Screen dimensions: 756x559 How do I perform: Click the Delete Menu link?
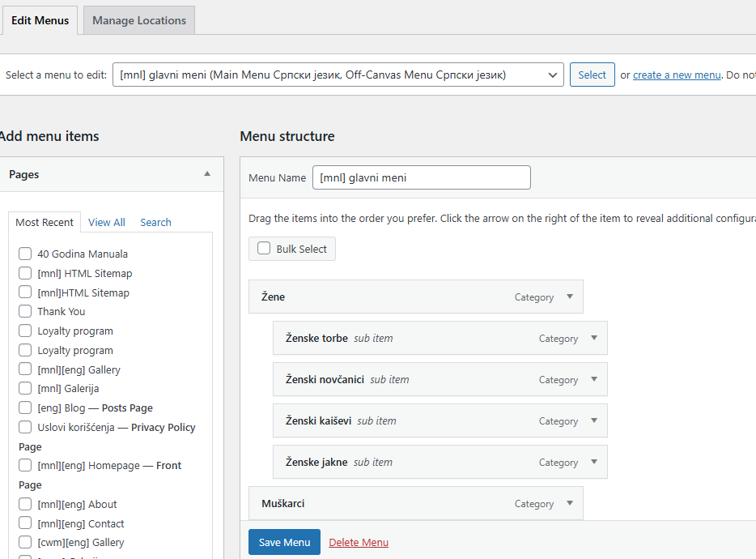pos(359,542)
